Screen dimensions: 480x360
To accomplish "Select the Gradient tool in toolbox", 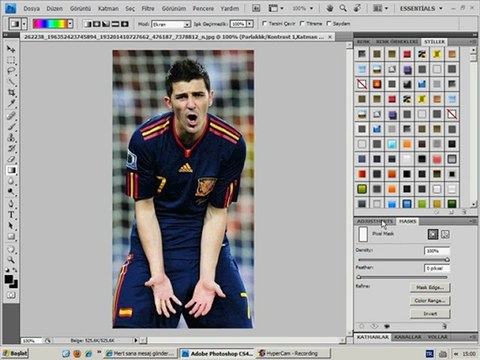I will [x=11, y=170].
